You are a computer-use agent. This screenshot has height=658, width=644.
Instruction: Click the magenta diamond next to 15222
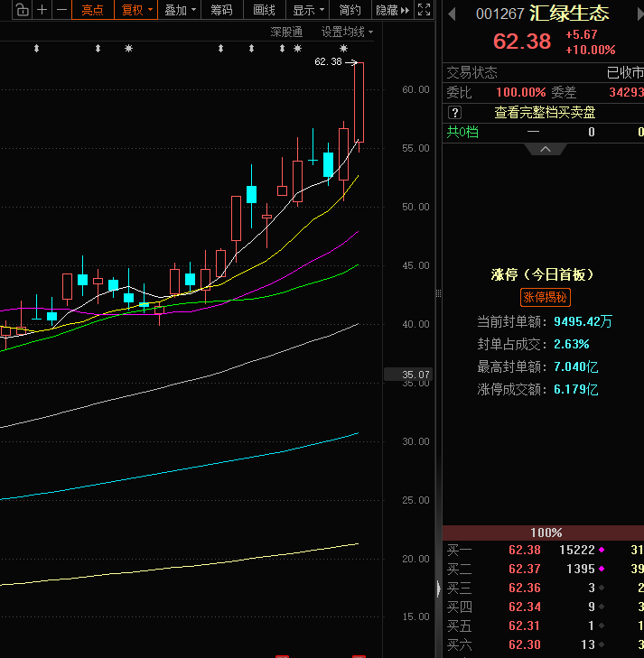pyautogui.click(x=602, y=550)
